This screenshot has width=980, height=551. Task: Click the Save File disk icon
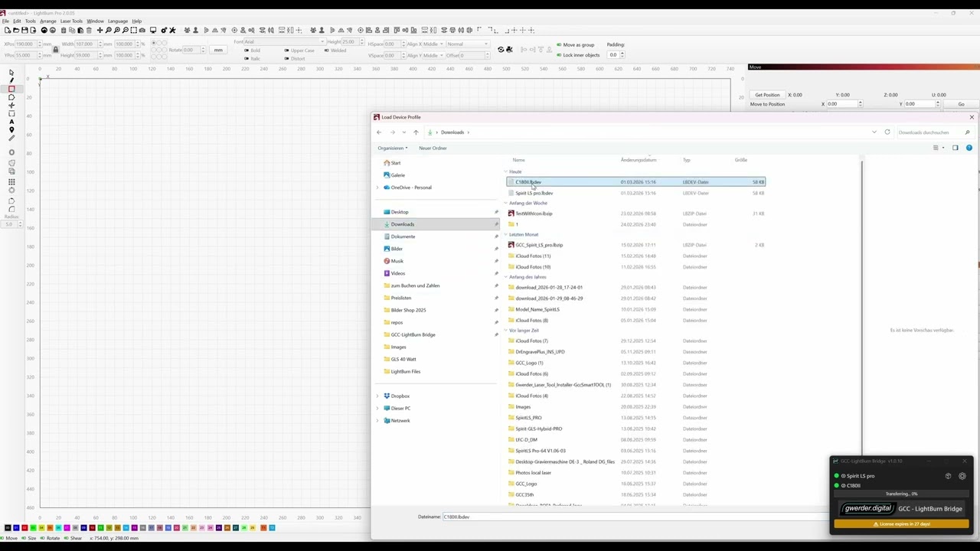click(24, 30)
